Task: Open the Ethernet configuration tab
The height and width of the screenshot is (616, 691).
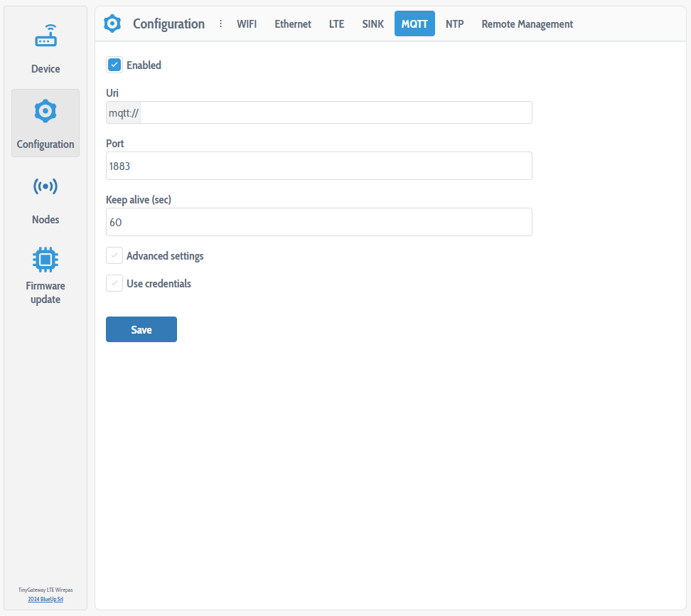Action: [x=292, y=23]
